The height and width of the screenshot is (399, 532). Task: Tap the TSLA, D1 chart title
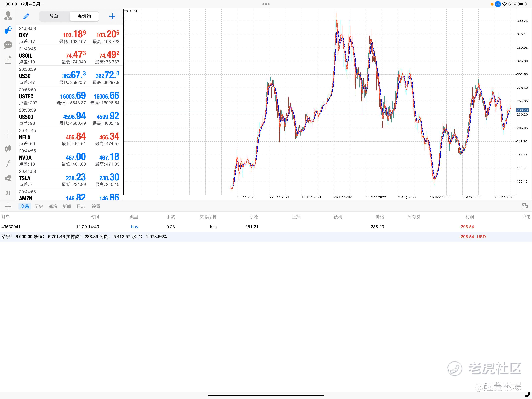[x=131, y=11]
